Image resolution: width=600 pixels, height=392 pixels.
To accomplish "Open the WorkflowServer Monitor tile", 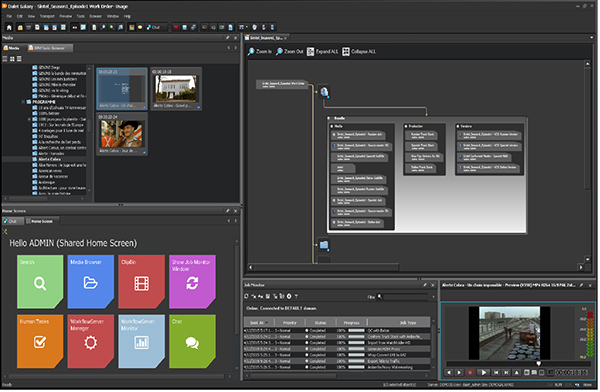I will coord(142,341).
